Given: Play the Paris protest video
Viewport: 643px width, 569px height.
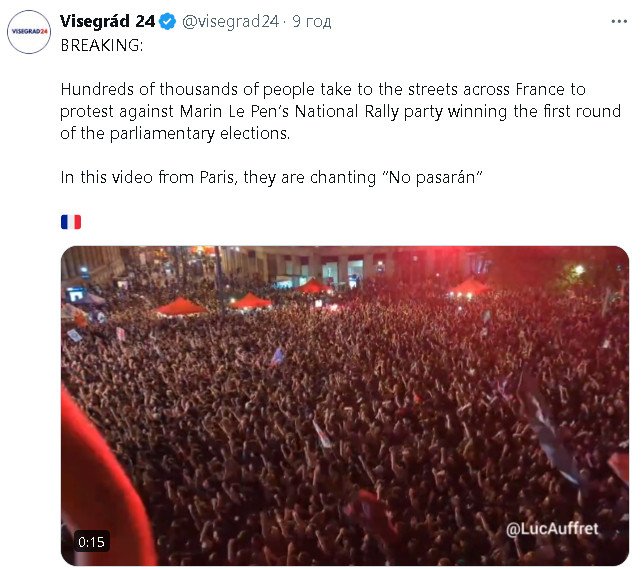Looking at the screenshot, I should tap(345, 405).
